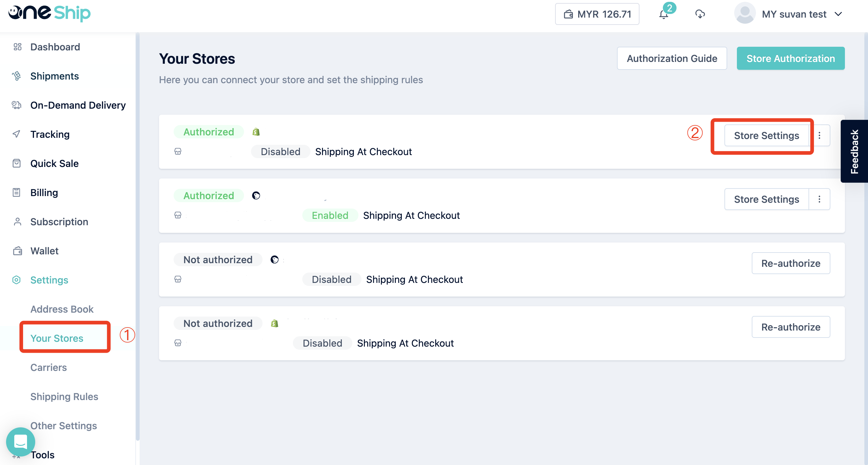868x465 pixels.
Task: Select Your Stores submenu item
Action: coord(57,338)
